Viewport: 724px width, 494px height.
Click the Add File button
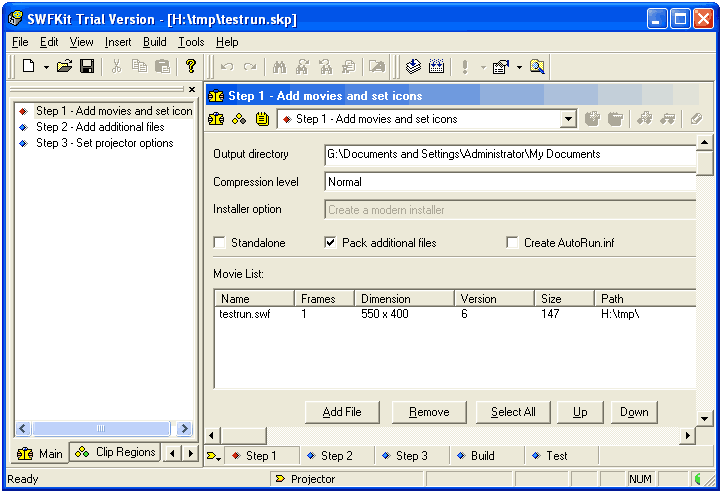pos(342,412)
